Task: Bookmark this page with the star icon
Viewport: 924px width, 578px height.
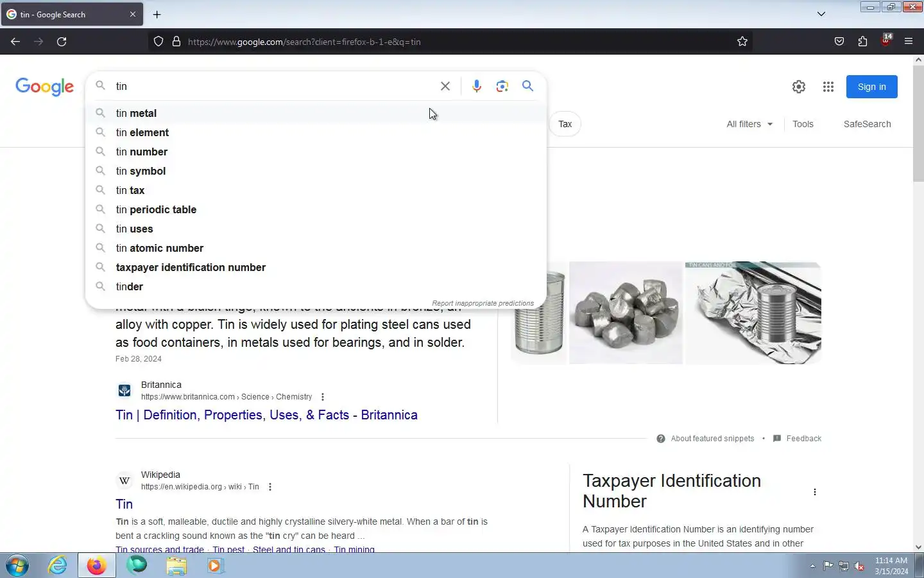Action: 742,42
